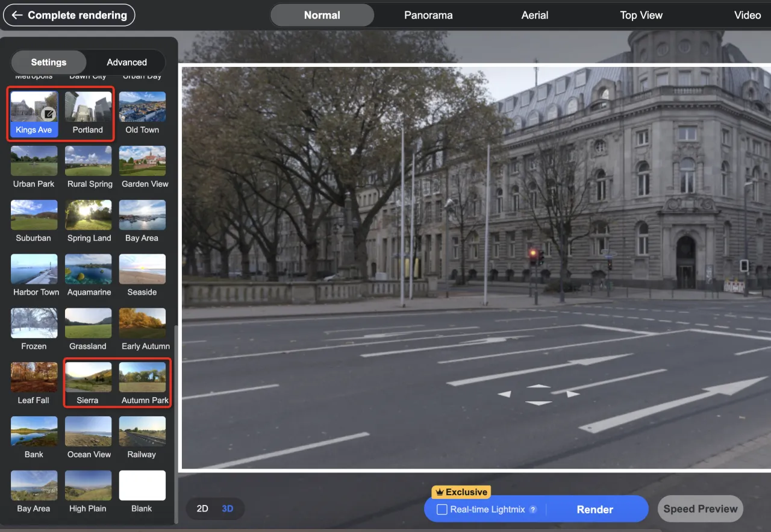771x532 pixels.
Task: Click the Real-time Lightmix help icon
Action: coord(533,510)
